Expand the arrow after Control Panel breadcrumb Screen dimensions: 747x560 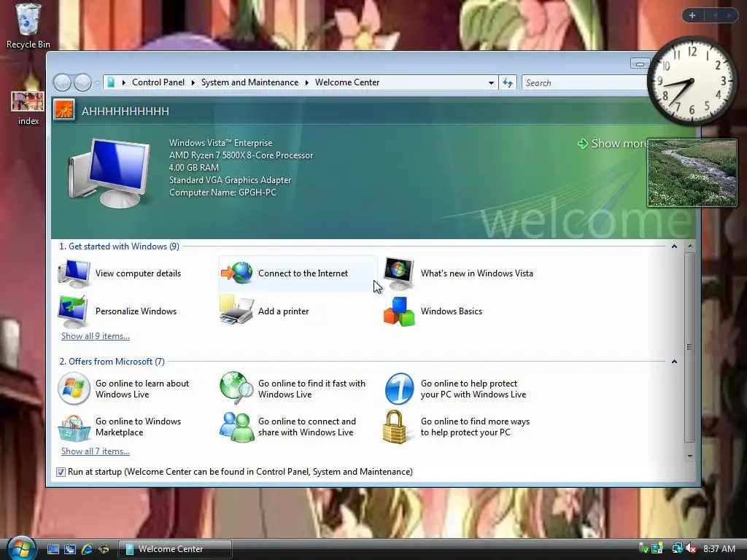(193, 83)
